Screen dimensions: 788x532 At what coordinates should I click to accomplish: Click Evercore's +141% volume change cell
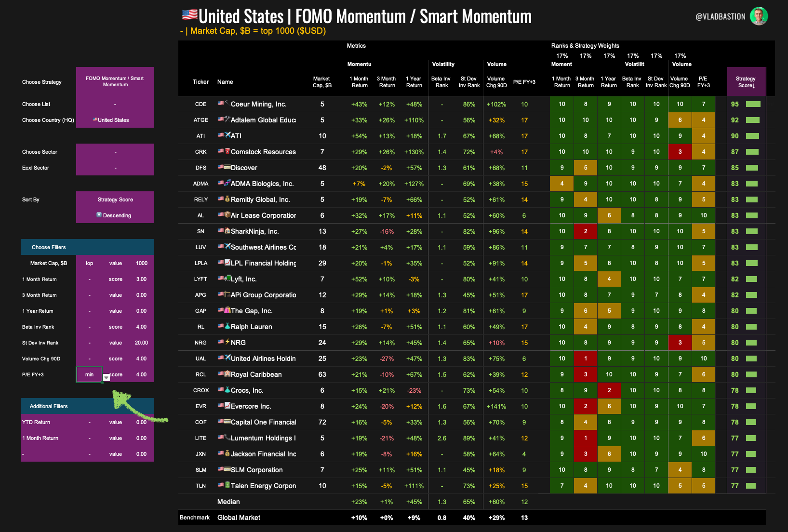point(496,406)
